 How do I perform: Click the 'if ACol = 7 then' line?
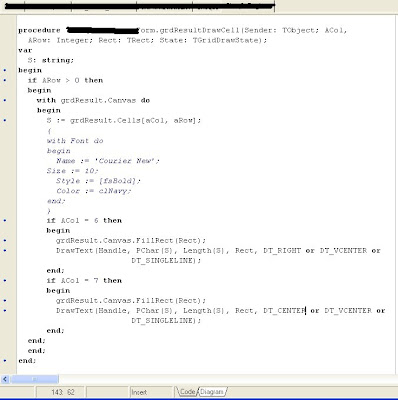coord(84,280)
